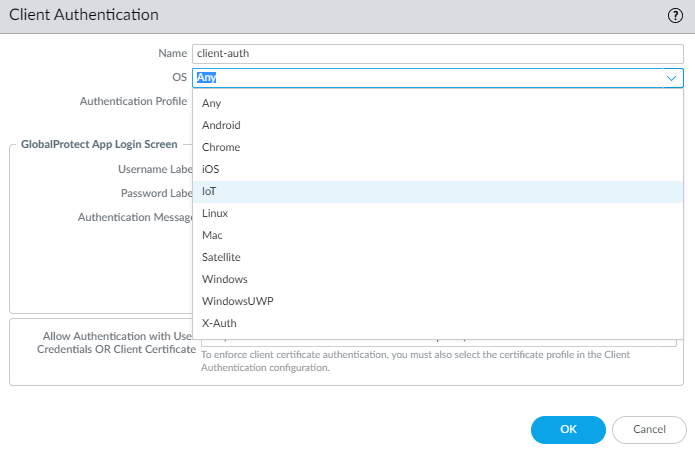
Task: Select Windows in the OS list
Action: coord(224,279)
